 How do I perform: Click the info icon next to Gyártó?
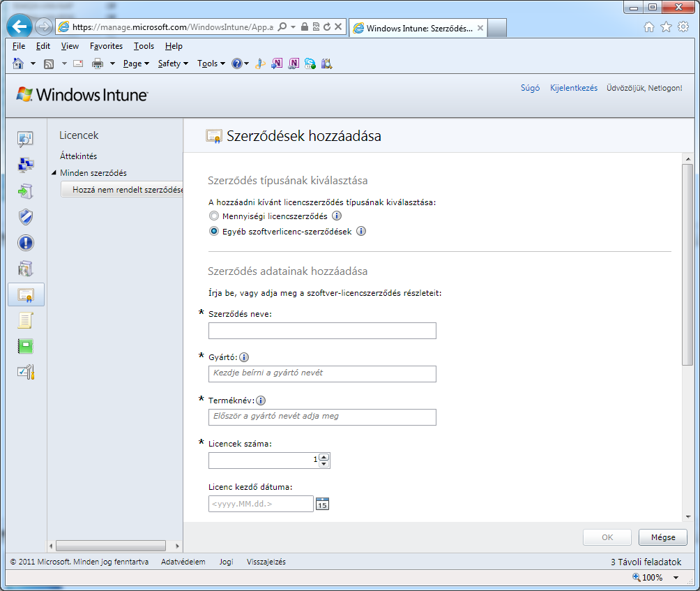coord(244,357)
